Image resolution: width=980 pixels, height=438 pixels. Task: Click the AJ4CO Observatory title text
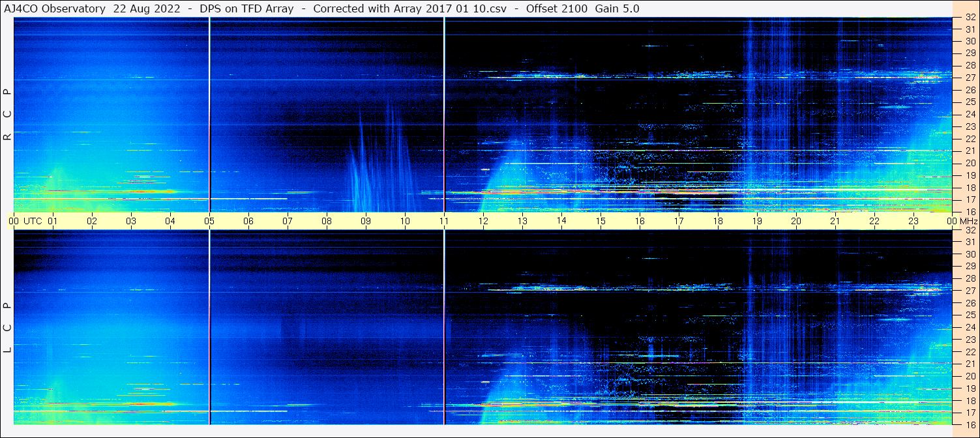coord(55,8)
